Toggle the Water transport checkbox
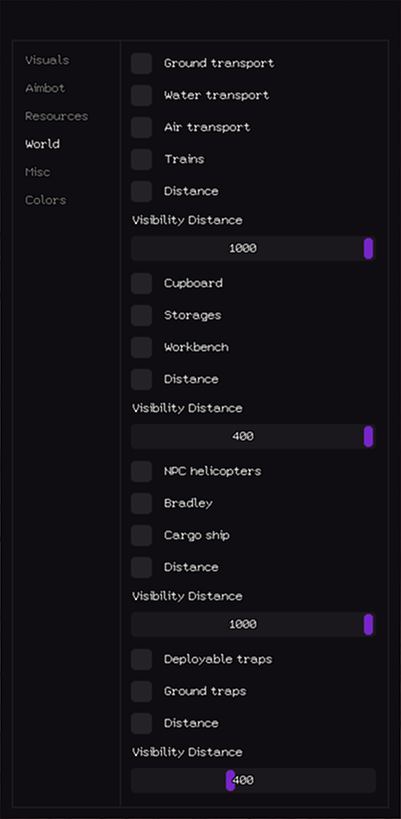This screenshot has width=401, height=819. click(141, 96)
